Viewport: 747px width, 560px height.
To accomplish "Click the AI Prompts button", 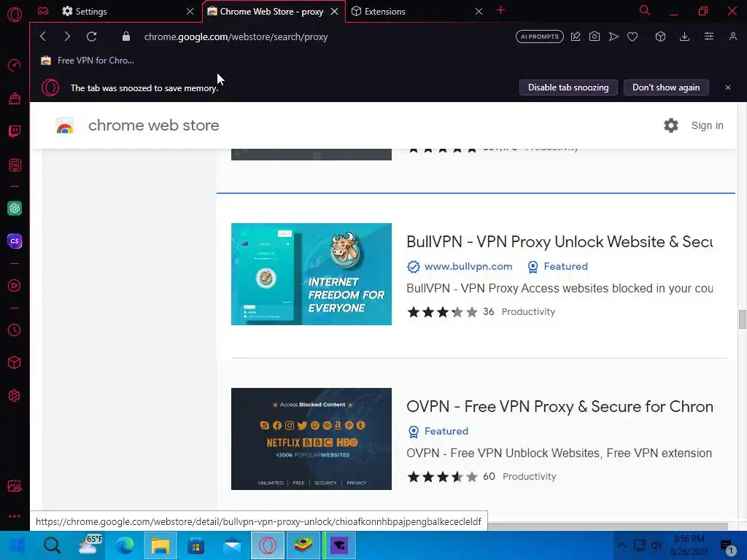I will pyautogui.click(x=539, y=36).
